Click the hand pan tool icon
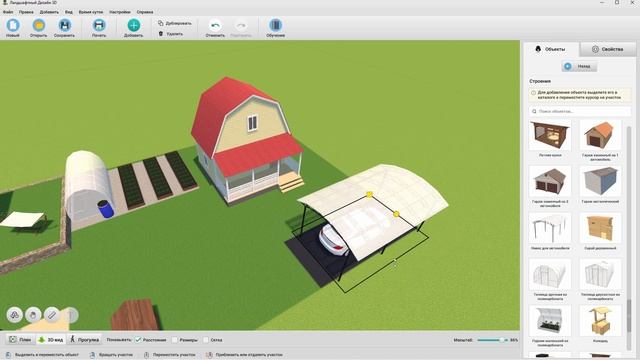This screenshot has height=360, width=640. pyautogui.click(x=33, y=315)
